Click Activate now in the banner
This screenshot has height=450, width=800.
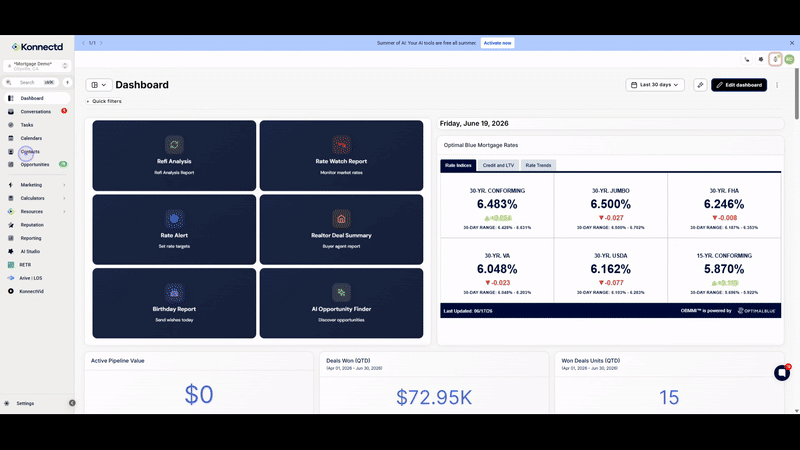tap(497, 43)
